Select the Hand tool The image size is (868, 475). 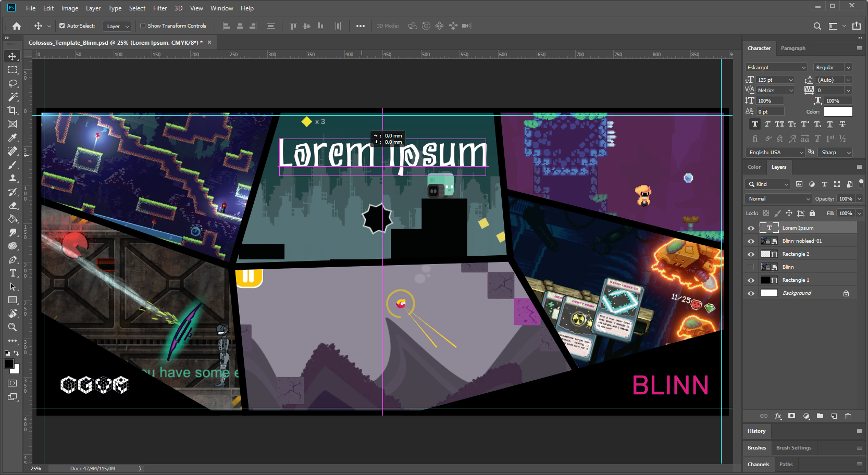[13, 314]
